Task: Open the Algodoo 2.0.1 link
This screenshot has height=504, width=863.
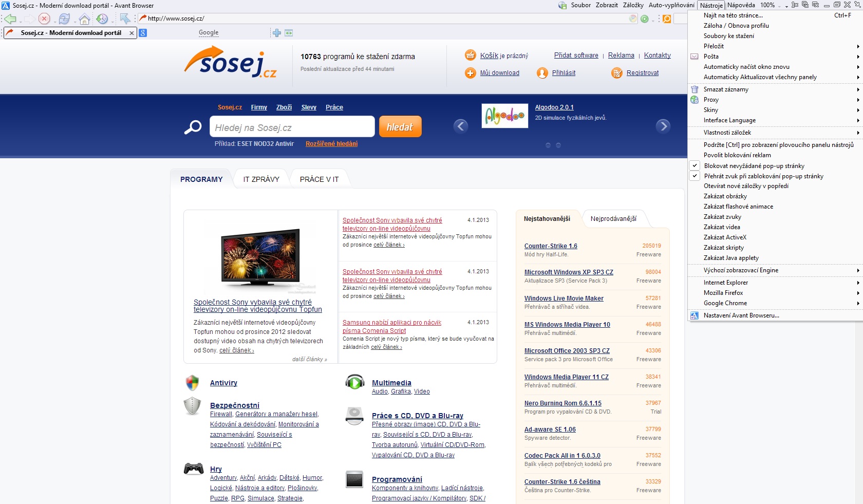Action: click(x=554, y=107)
